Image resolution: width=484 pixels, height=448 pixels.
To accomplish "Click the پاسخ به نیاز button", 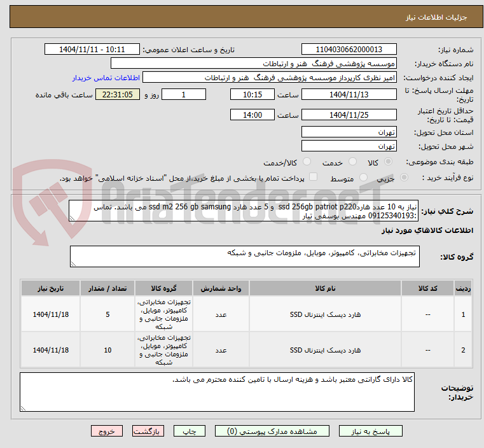I will click(x=370, y=431).
